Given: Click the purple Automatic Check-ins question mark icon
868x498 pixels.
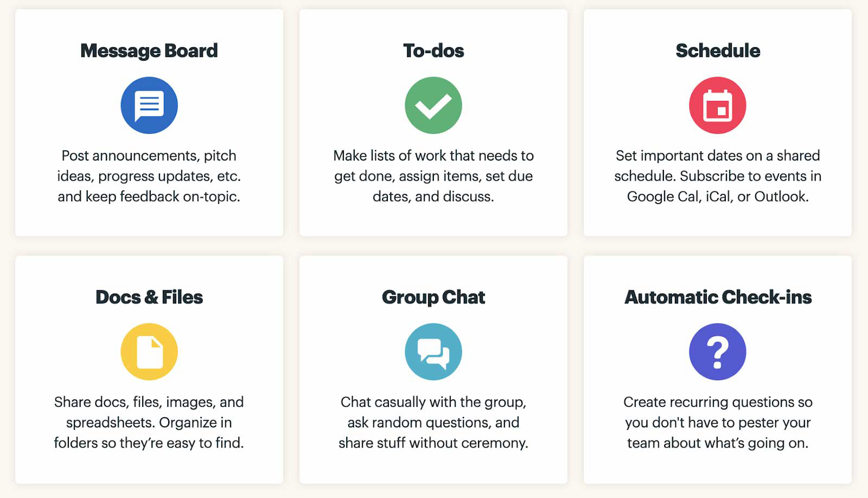Looking at the screenshot, I should click(x=717, y=351).
